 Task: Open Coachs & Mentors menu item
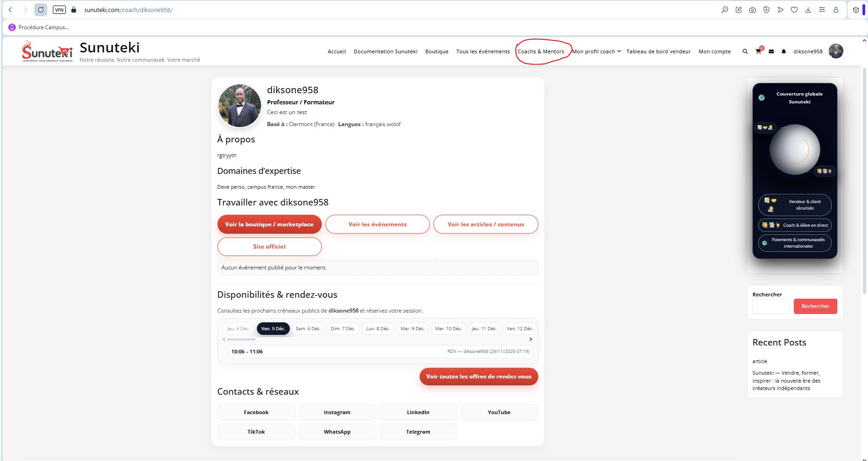(x=541, y=51)
